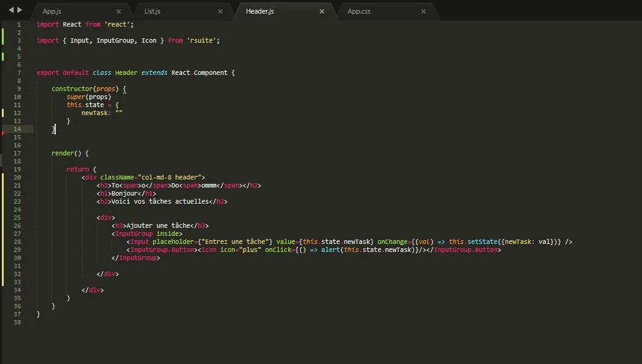This screenshot has height=364, width=642.
Task: Click the extends keyword
Action: point(154,73)
